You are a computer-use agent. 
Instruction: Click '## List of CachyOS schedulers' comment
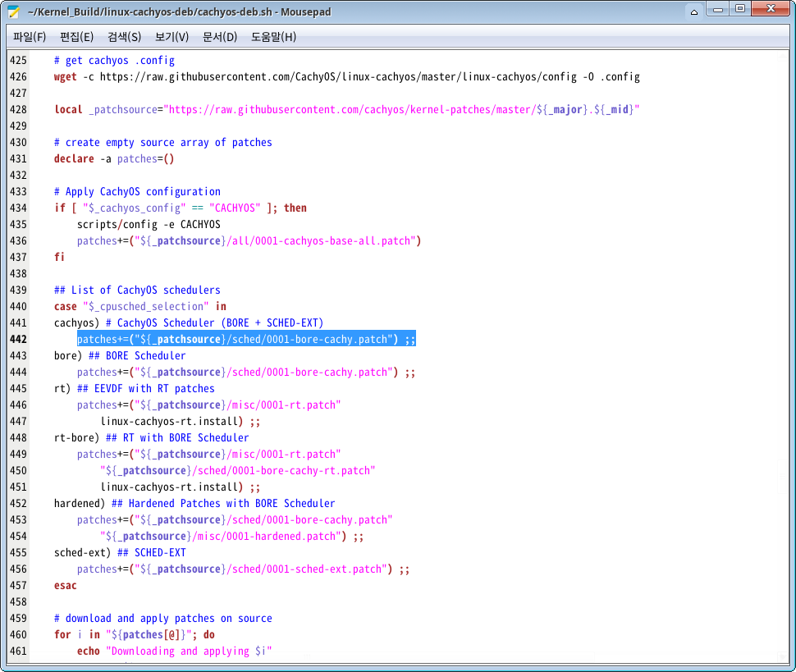137,290
